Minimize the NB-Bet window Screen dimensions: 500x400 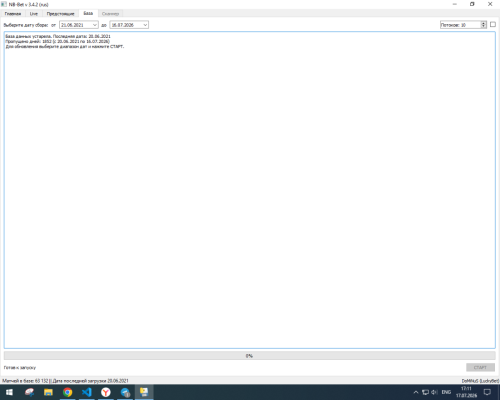[x=455, y=4]
